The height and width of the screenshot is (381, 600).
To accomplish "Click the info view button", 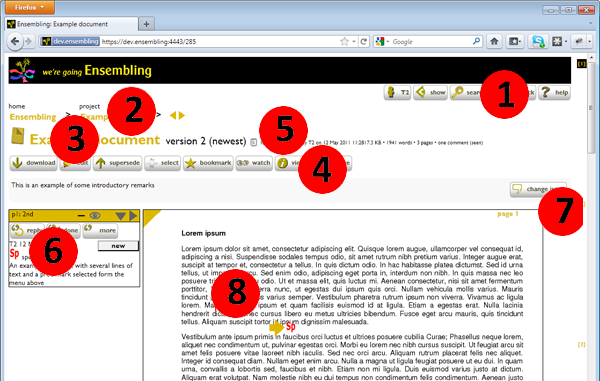I will click(288, 163).
